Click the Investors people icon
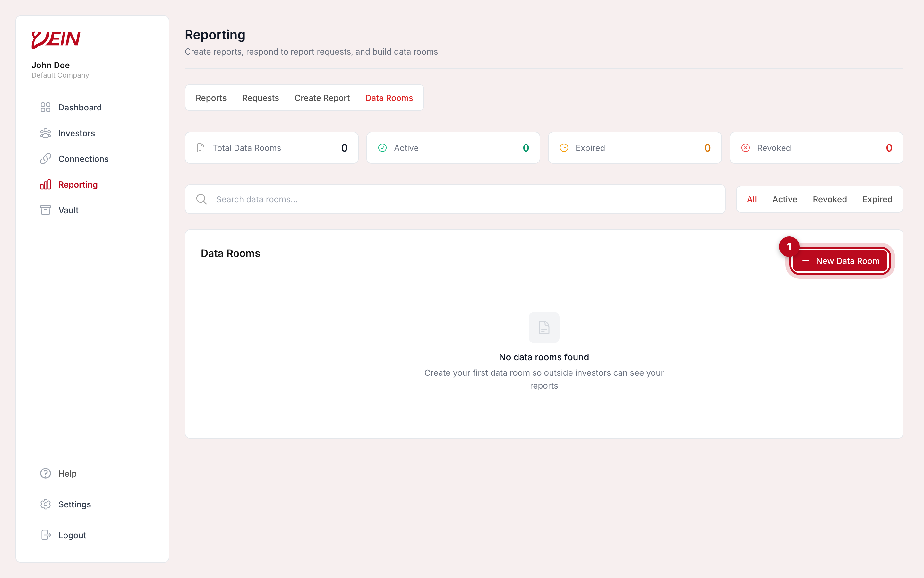 pos(46,133)
